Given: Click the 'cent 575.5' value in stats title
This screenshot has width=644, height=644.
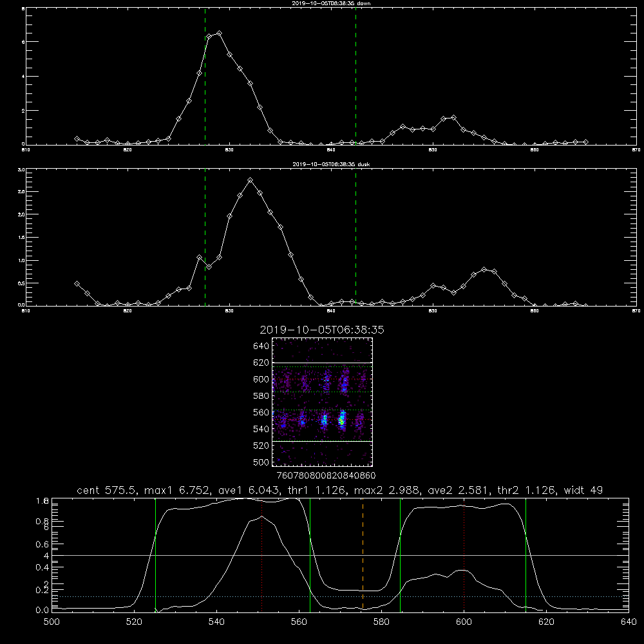Looking at the screenshot, I should (106, 490).
